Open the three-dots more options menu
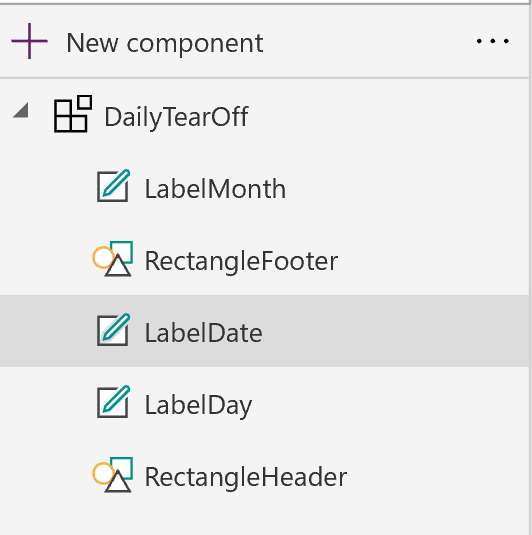532x535 pixels. (x=493, y=41)
